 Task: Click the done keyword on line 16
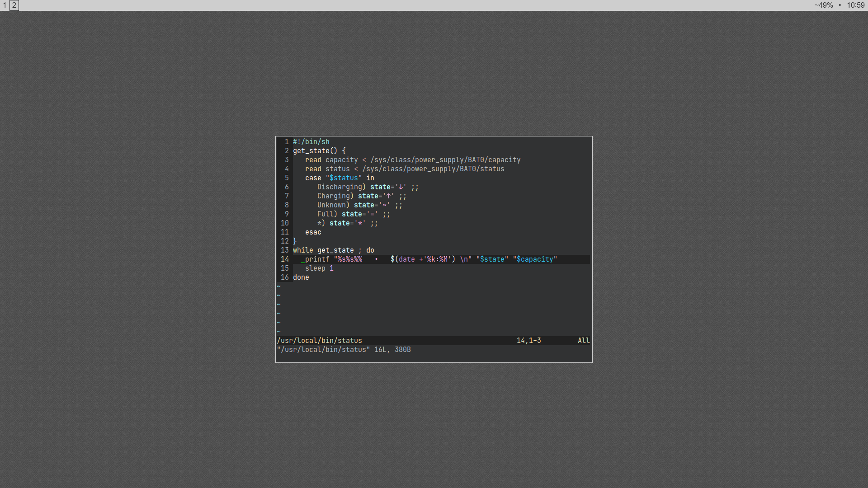[x=301, y=277]
